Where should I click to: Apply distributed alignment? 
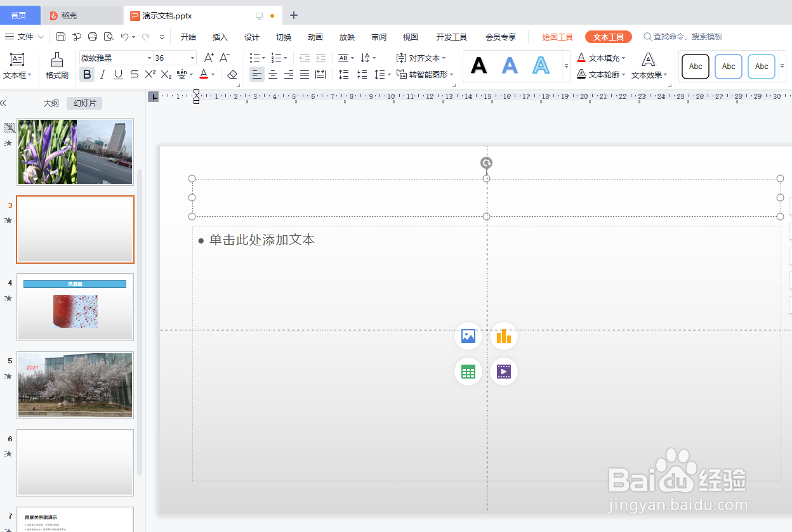[320, 74]
